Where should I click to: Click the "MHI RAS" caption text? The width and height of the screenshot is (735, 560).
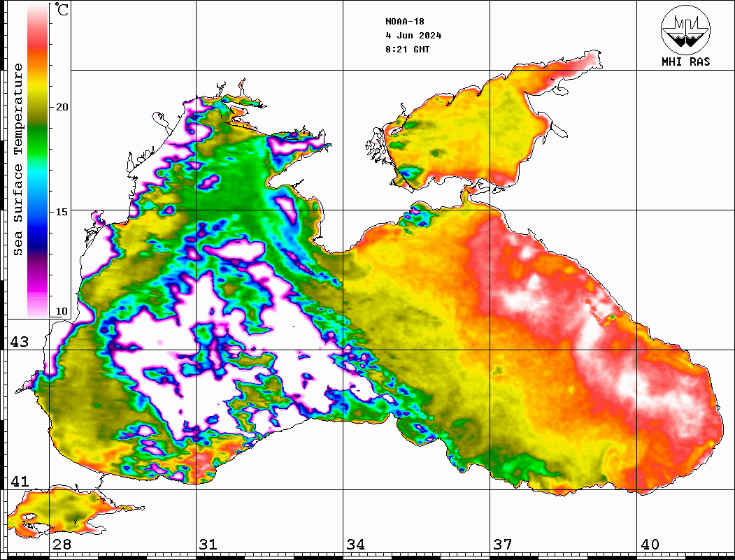(x=685, y=62)
